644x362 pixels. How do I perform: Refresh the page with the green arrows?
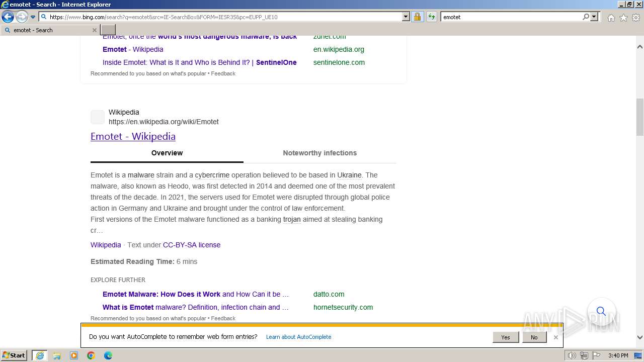tap(431, 17)
